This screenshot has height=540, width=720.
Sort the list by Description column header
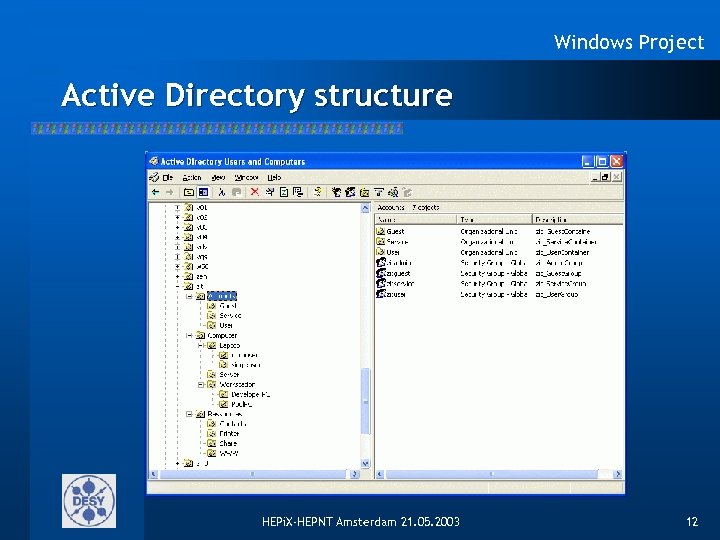[578, 219]
